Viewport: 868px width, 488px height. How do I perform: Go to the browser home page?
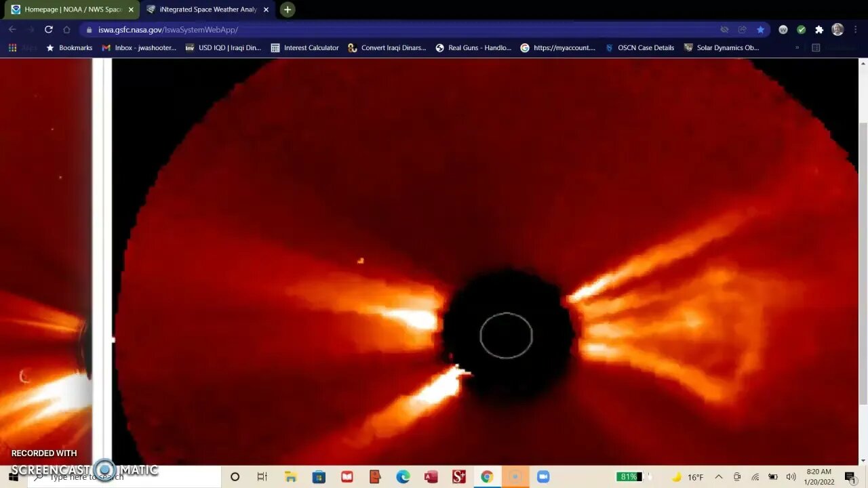tap(66, 29)
